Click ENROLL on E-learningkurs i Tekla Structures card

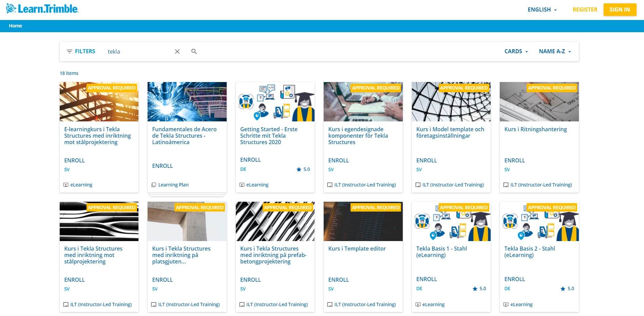pyautogui.click(x=74, y=160)
